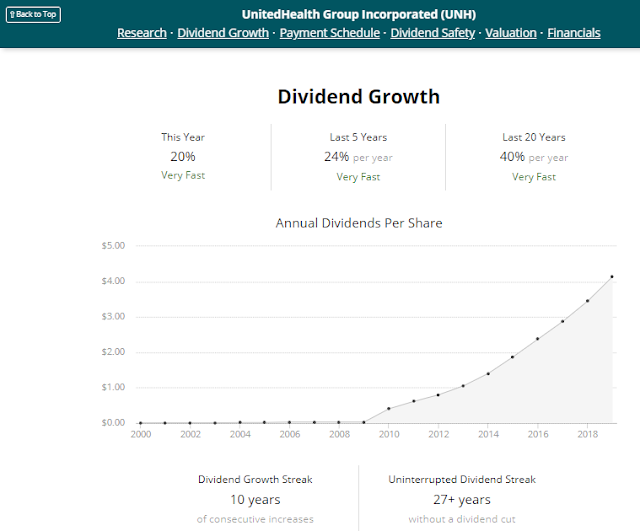Click the 10 years streak value
Screen dimensions: 640x531
[x=256, y=500]
